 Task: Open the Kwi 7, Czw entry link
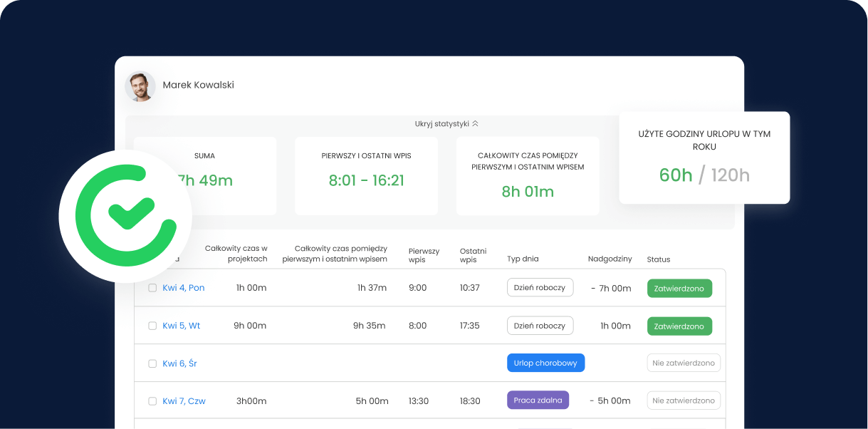(x=184, y=401)
